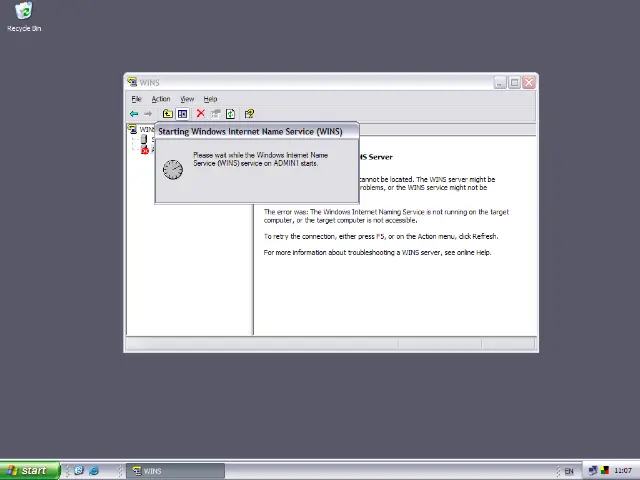This screenshot has height=480, width=640.
Task: Click the Forward arrow in WINS toolbar
Action: point(148,114)
